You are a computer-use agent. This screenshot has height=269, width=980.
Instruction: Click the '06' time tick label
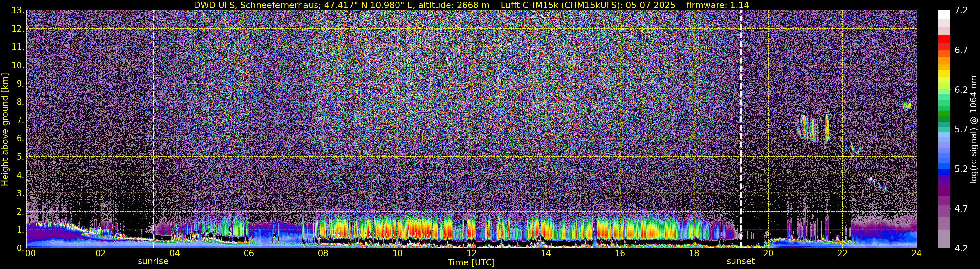click(249, 254)
